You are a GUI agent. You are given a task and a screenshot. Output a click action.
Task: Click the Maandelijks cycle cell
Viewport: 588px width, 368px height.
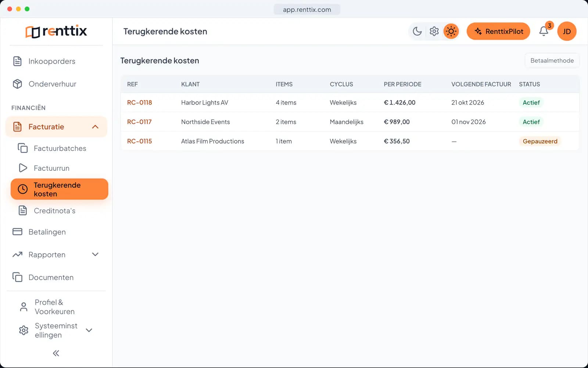[x=347, y=122]
